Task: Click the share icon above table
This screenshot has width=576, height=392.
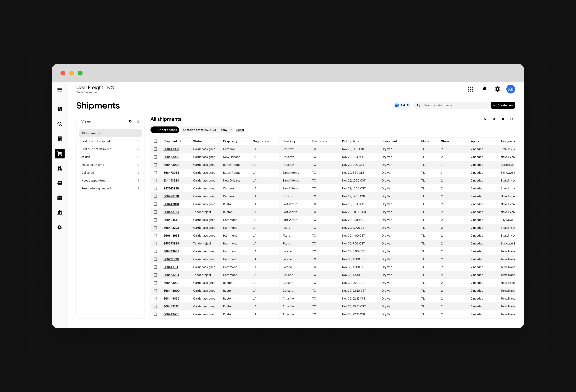Action: (494, 119)
